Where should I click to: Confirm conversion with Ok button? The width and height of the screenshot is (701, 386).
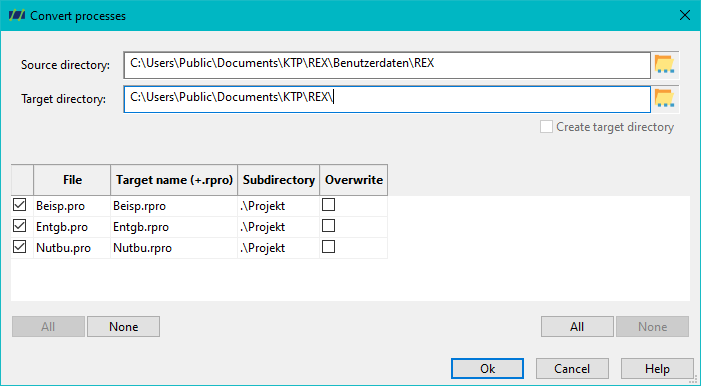coord(487,369)
